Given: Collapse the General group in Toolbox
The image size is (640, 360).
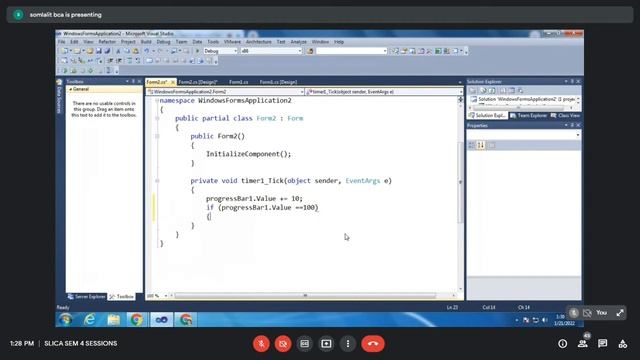Looking at the screenshot, I should (70, 89).
